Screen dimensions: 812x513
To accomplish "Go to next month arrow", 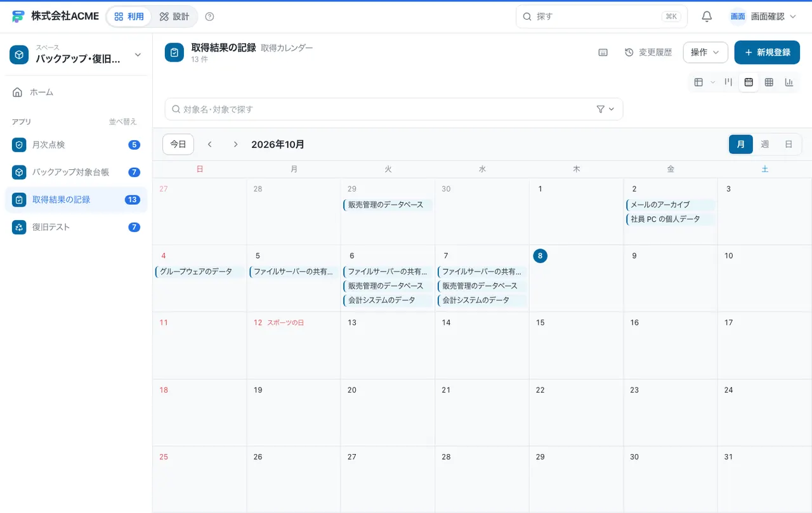I will tap(235, 145).
